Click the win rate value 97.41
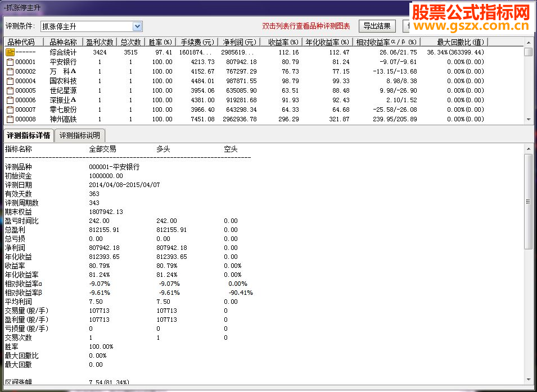 click(x=164, y=52)
